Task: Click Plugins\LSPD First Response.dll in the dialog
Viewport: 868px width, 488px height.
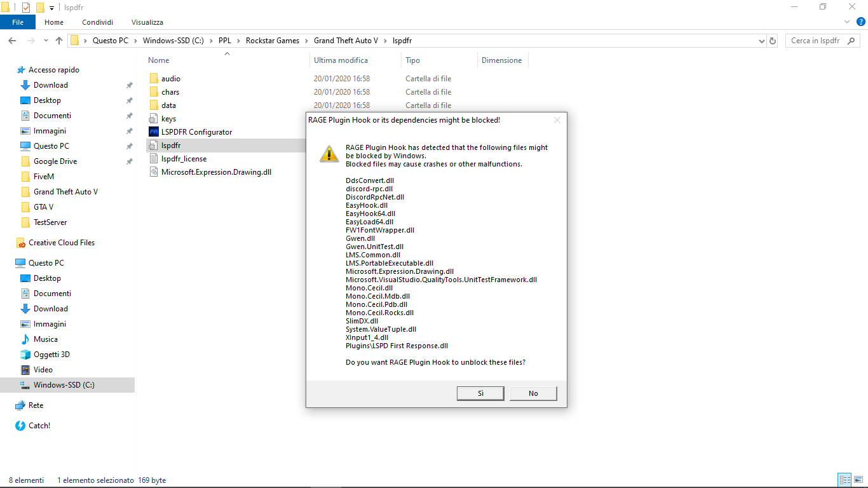Action: coord(397,346)
